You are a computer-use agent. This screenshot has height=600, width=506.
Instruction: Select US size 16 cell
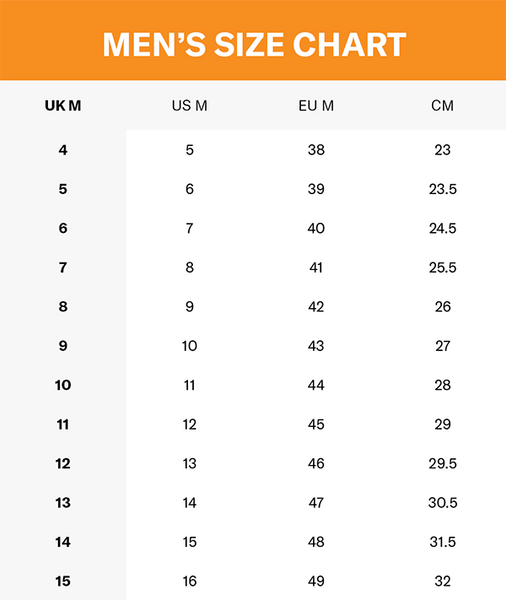[x=189, y=581]
